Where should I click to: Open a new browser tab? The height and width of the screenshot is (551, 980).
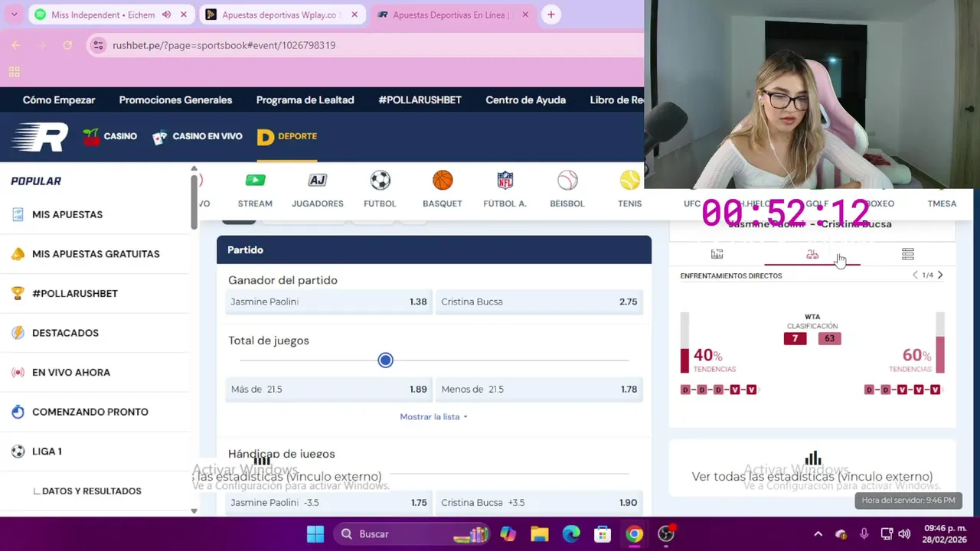(551, 15)
